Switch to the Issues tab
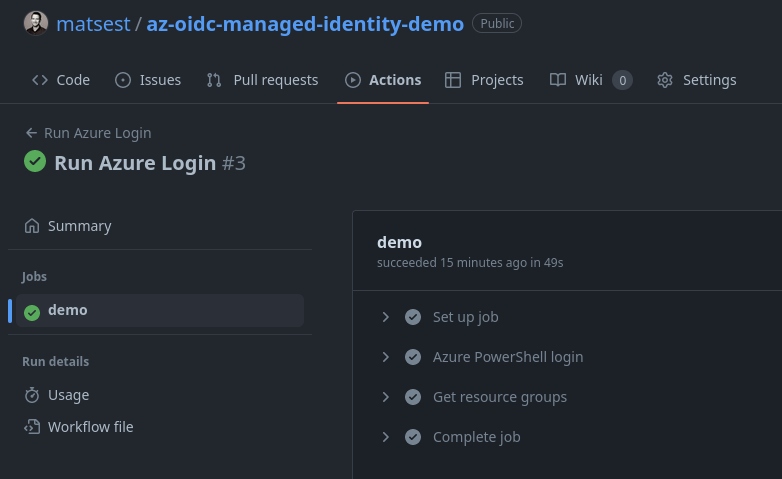This screenshot has width=782, height=479. pos(148,80)
